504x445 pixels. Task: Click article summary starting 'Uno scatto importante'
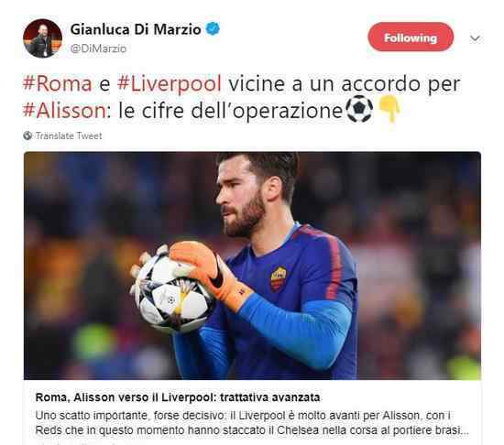[x=252, y=422]
